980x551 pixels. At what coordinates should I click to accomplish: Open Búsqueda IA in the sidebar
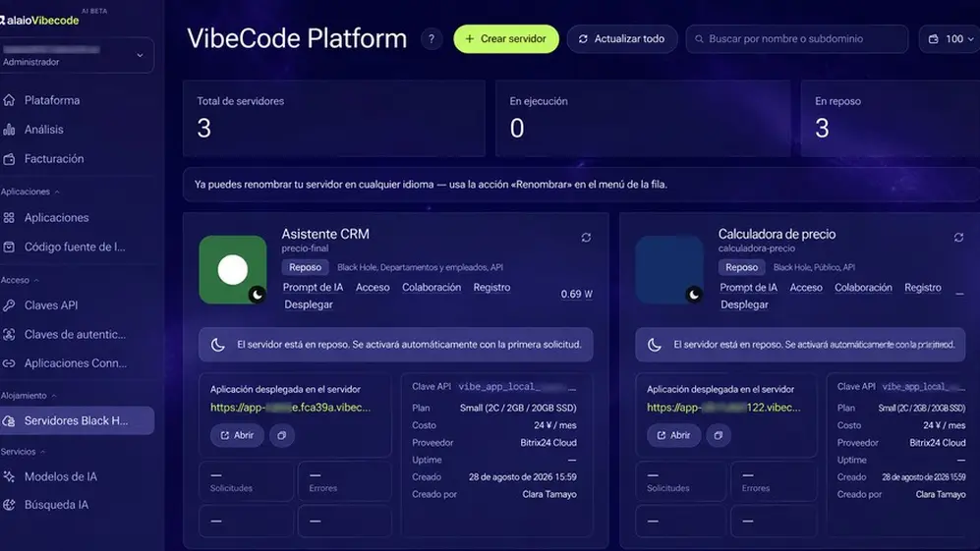[56, 505]
